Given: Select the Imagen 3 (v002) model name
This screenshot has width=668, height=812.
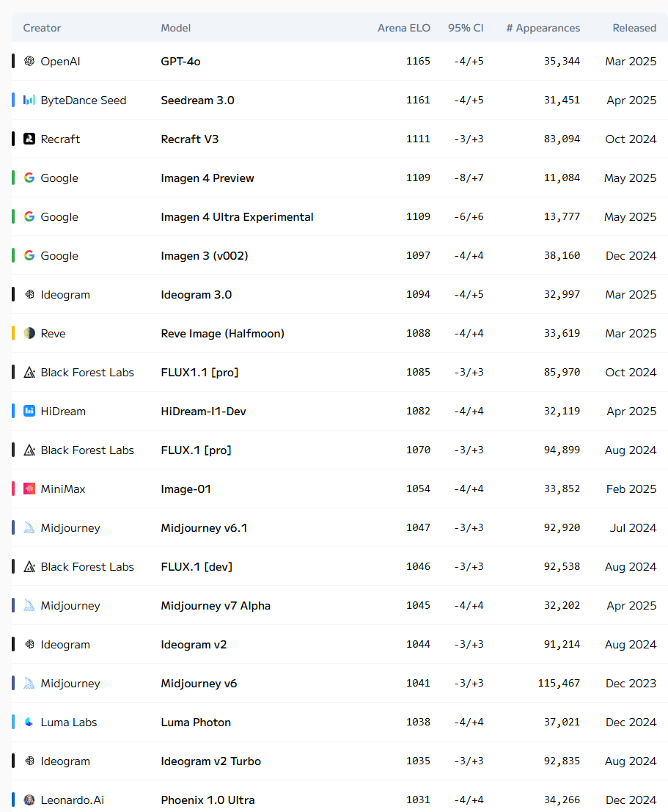Looking at the screenshot, I should (x=205, y=255).
